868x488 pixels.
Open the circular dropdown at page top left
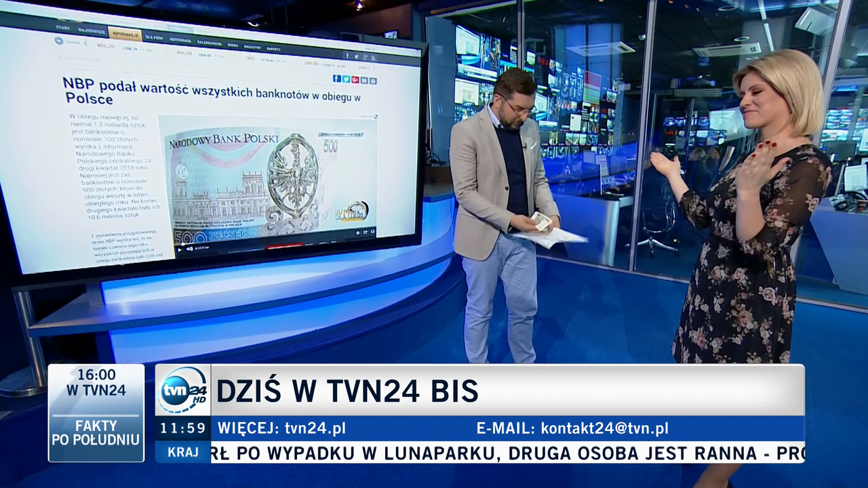[x=59, y=39]
